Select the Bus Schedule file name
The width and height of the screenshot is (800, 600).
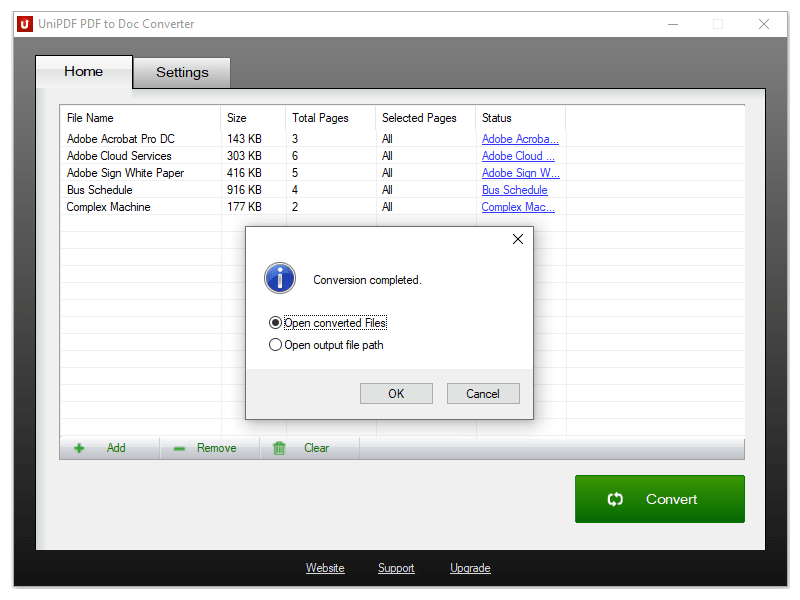click(99, 190)
